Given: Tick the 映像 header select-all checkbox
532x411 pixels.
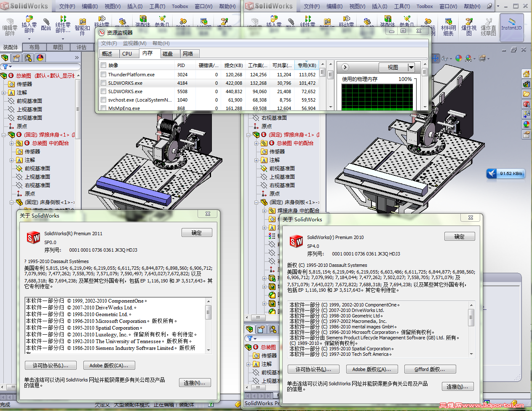Looking at the screenshot, I should [103, 65].
